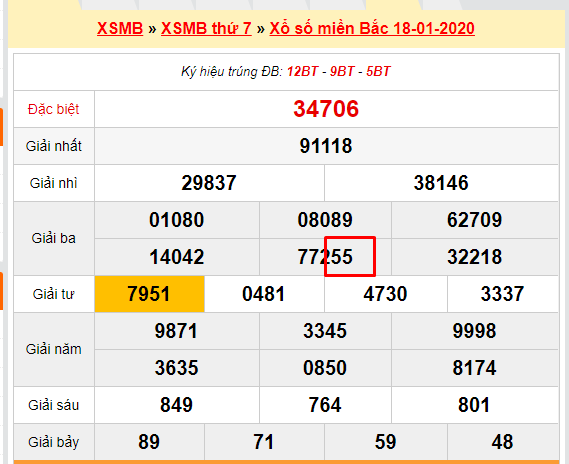Open the XSMB thứ 7 link

tap(206, 28)
